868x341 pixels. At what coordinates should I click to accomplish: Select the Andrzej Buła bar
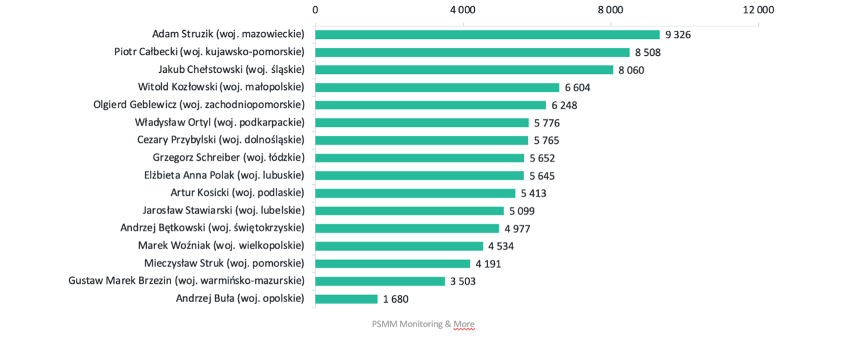pyautogui.click(x=346, y=299)
